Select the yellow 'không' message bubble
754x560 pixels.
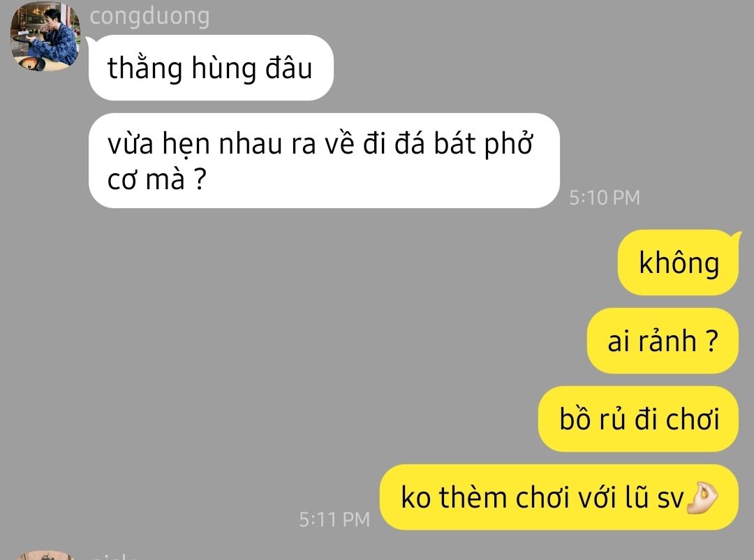[x=678, y=263]
